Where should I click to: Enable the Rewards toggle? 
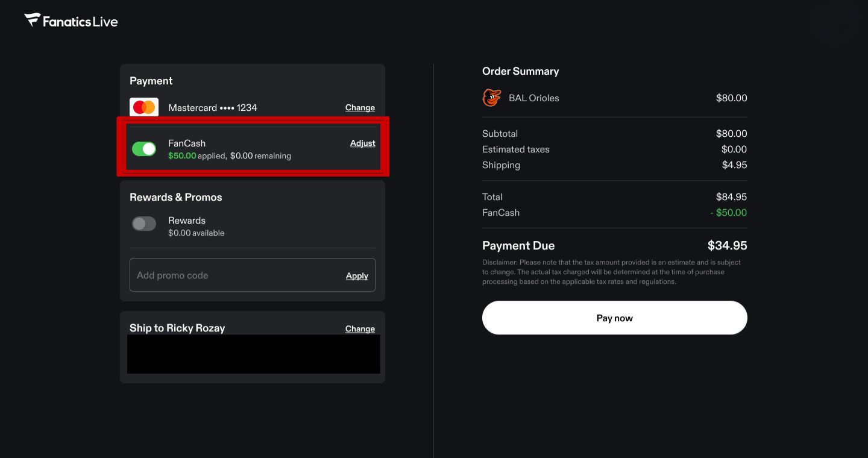coord(144,224)
